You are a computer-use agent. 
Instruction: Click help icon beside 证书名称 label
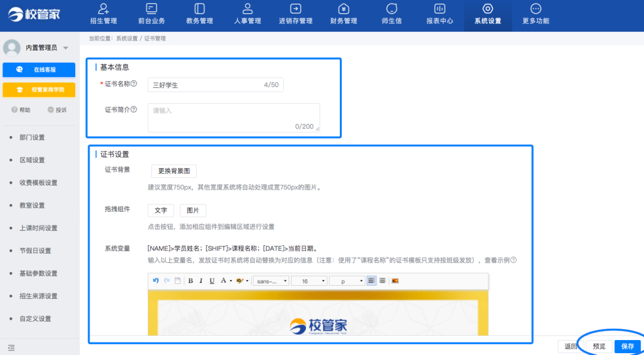(134, 84)
